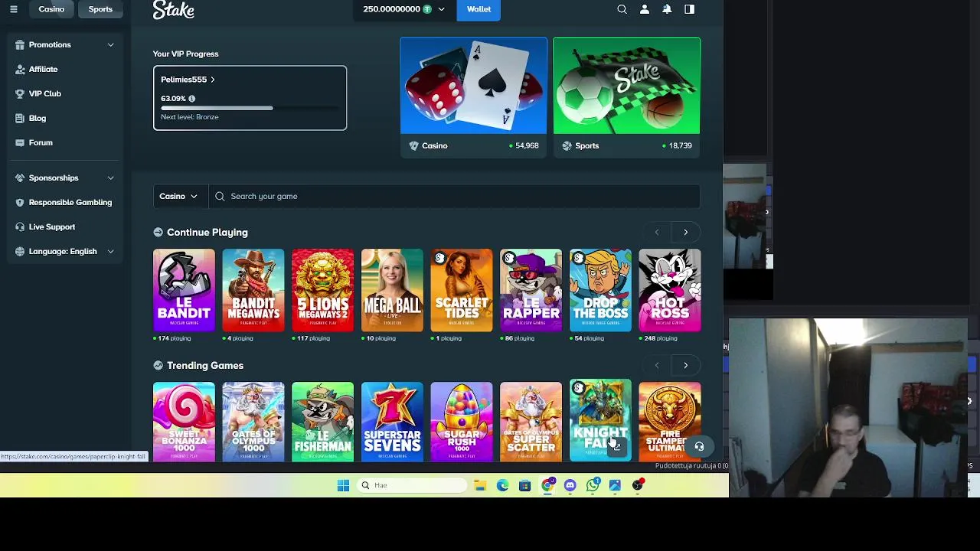Open Pelimies555 VIP details chevron
Screen dimensions: 980x551
tap(212, 80)
